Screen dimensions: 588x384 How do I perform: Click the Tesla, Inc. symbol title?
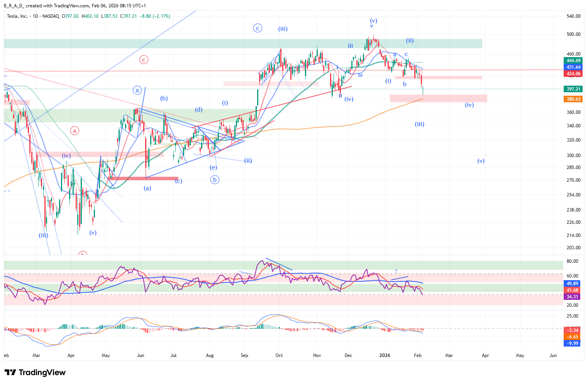coord(17,16)
